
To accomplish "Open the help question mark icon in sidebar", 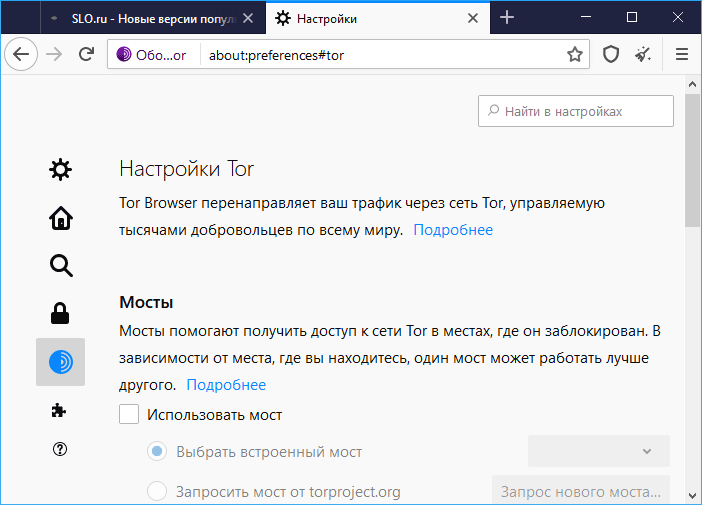I will [60, 449].
